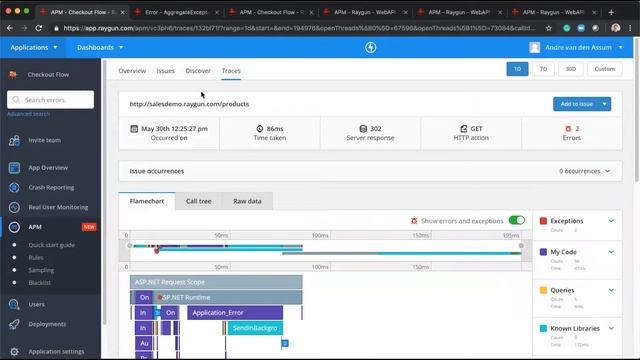Click the errors bug icon by count 2
This screenshot has width=640, height=360.
coord(568,129)
